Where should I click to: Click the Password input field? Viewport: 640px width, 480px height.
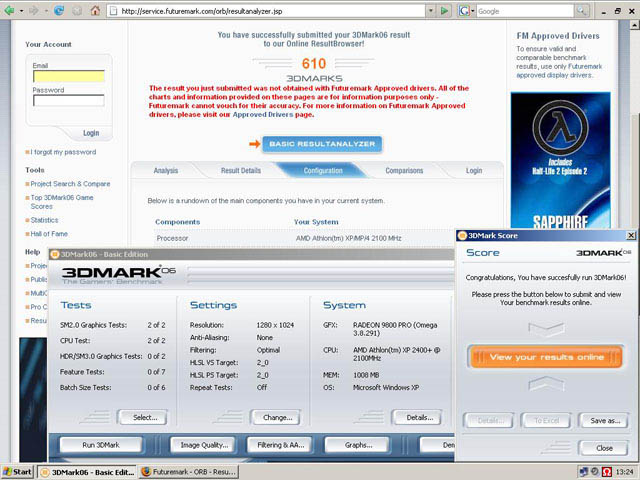pos(68,100)
